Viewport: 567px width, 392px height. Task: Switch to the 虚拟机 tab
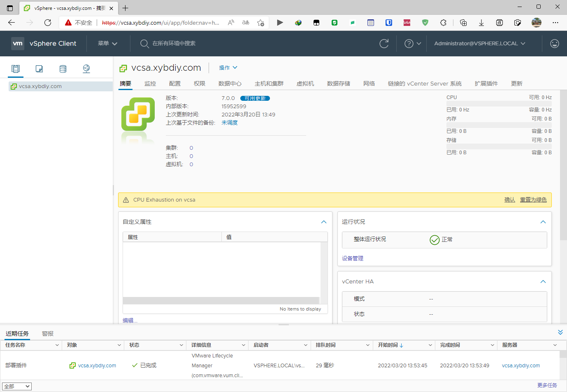pos(305,84)
